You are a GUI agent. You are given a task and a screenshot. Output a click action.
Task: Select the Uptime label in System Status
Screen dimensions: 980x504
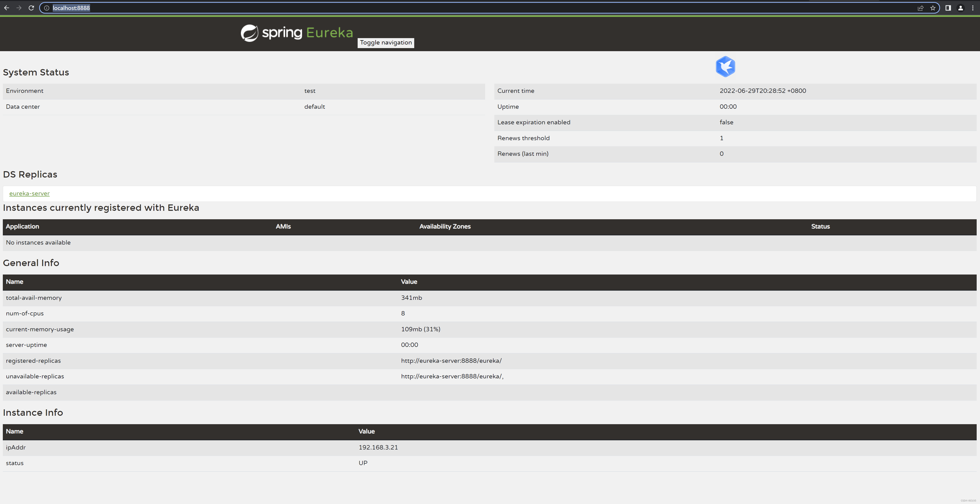[x=508, y=107]
